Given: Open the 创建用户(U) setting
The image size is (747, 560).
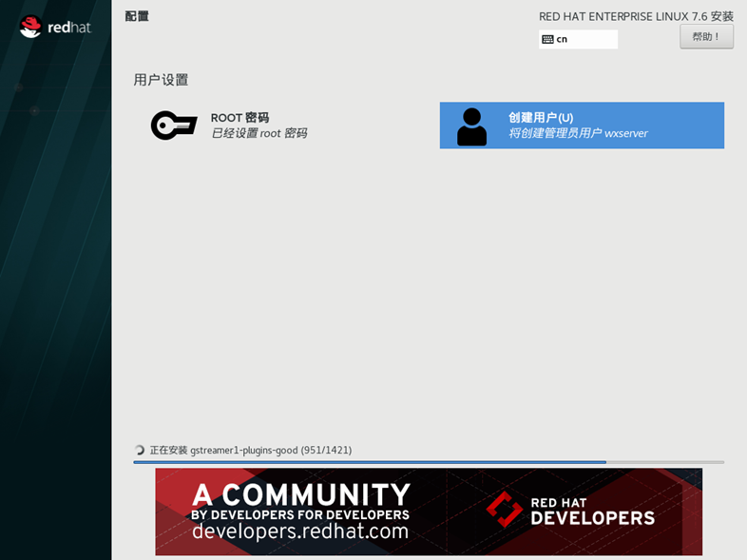Looking at the screenshot, I should (582, 126).
